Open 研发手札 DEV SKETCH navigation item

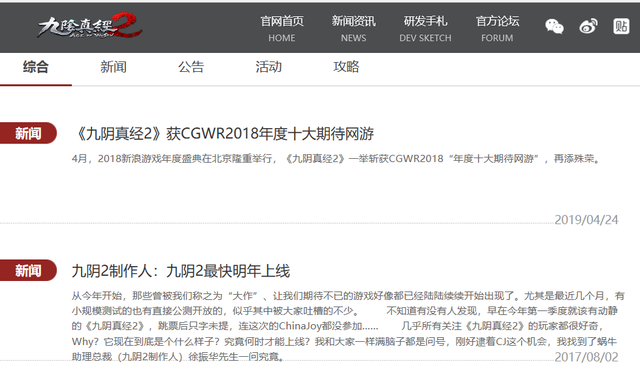pos(425,29)
